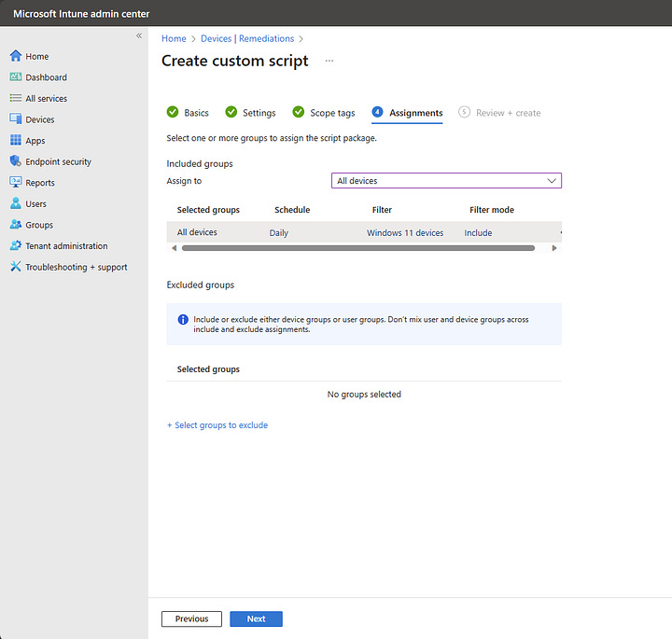This screenshot has height=639, width=672.
Task: Click the Filter mode column header
Action: [492, 210]
